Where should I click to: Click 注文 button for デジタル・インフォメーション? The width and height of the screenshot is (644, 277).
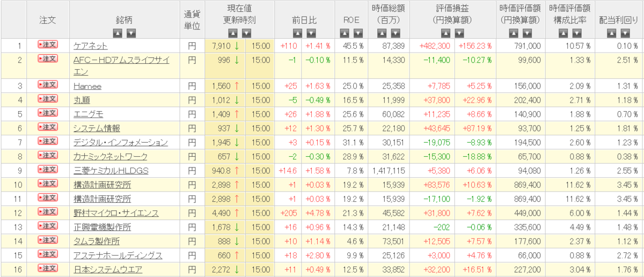[x=48, y=142]
